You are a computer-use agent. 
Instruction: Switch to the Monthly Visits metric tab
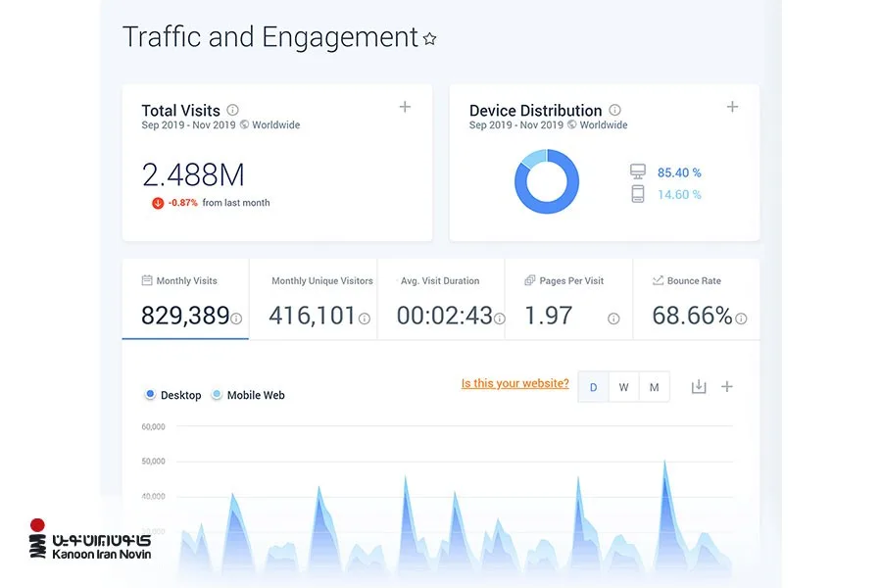[185, 299]
